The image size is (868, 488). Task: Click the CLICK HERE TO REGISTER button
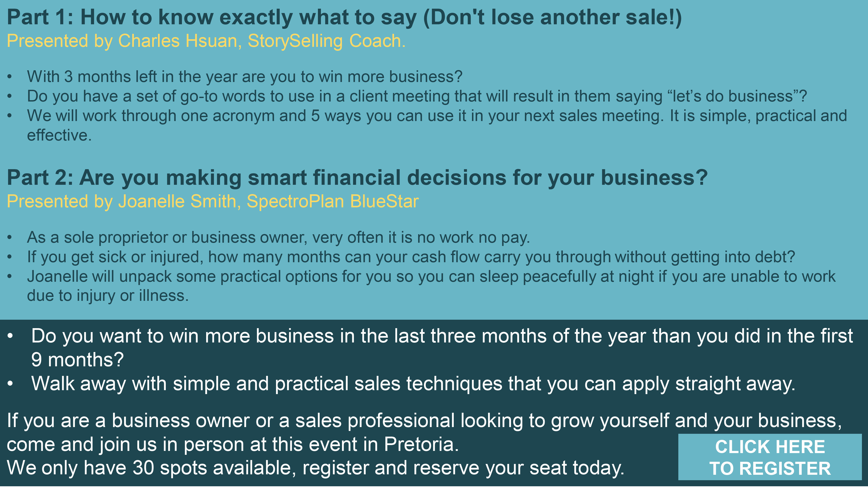click(x=770, y=457)
